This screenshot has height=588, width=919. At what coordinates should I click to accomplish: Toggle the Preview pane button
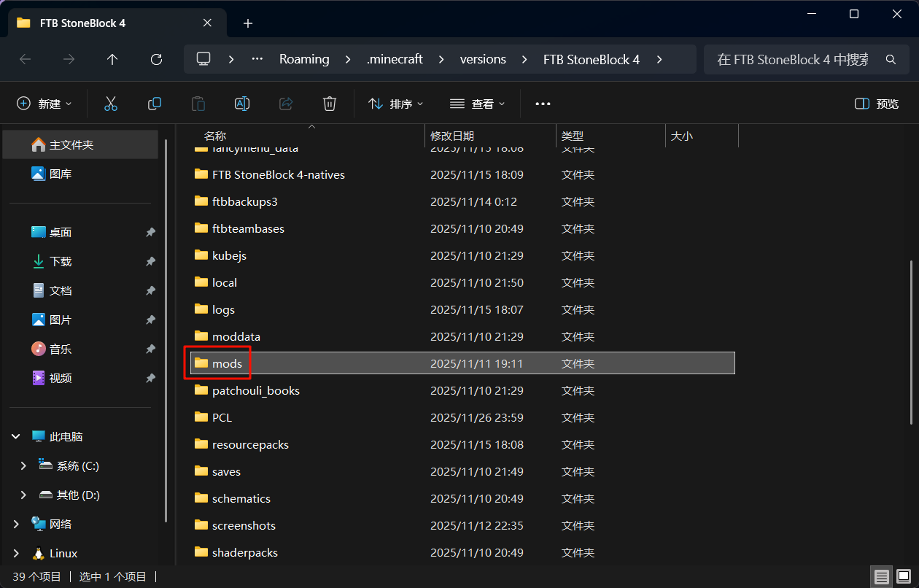click(x=877, y=104)
